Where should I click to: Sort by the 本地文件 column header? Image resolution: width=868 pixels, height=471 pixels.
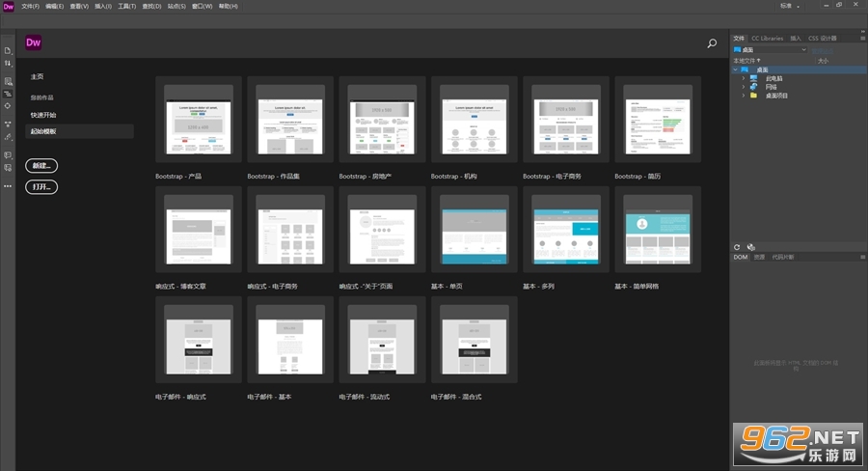(747, 61)
